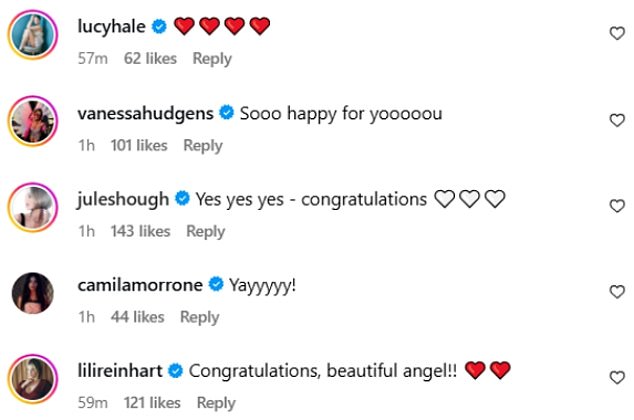Viewport: 634px width, 420px height.
Task: Like juleshough's comment with the heart icon
Action: click(x=616, y=206)
